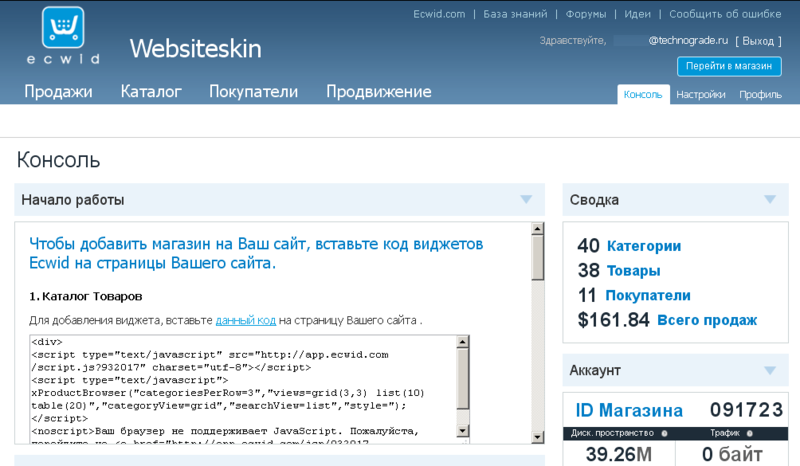800x466 pixels.
Task: Click the code box scroll up arrow
Action: (463, 342)
